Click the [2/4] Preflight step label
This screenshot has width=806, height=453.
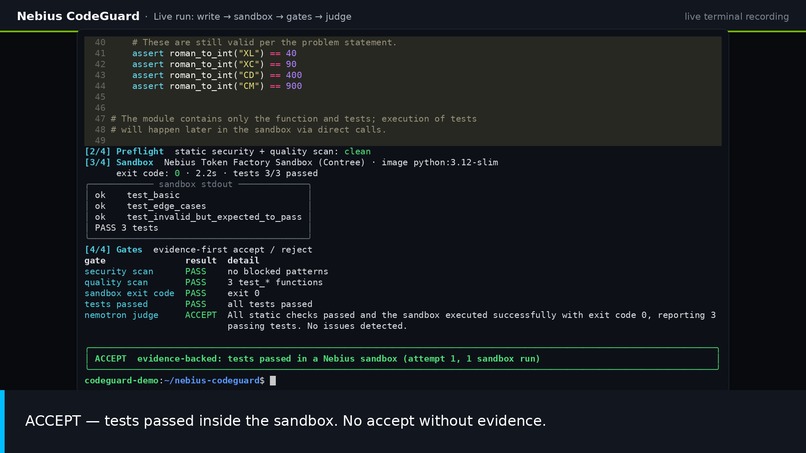coord(124,152)
